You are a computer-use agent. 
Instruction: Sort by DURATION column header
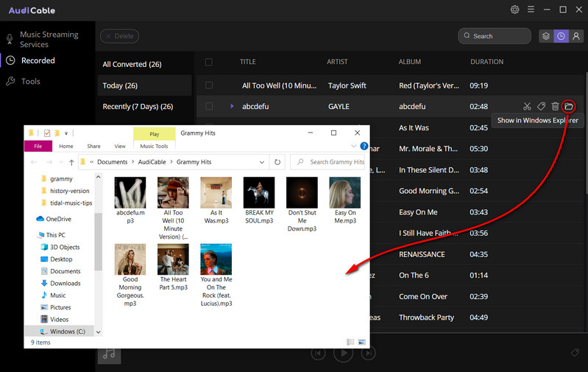click(x=486, y=62)
